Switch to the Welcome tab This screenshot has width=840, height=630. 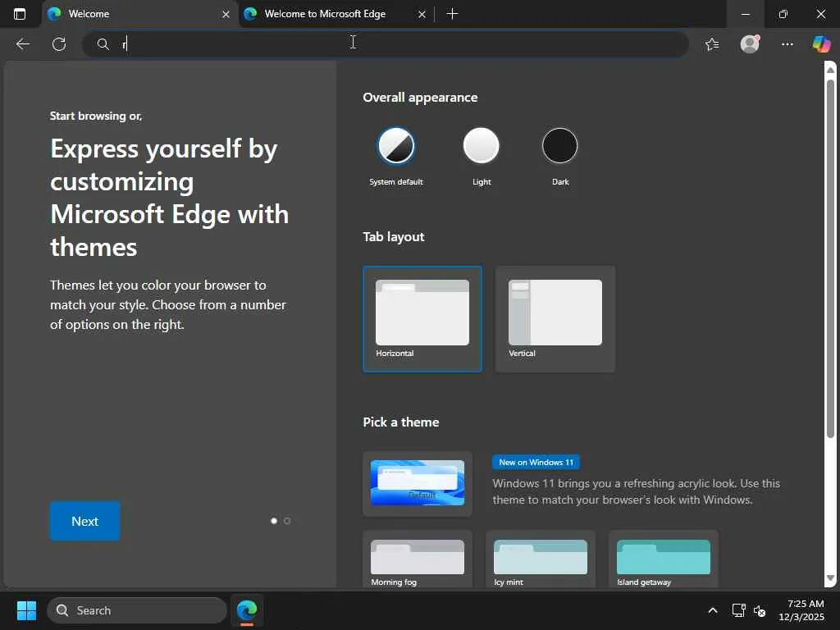(139, 14)
